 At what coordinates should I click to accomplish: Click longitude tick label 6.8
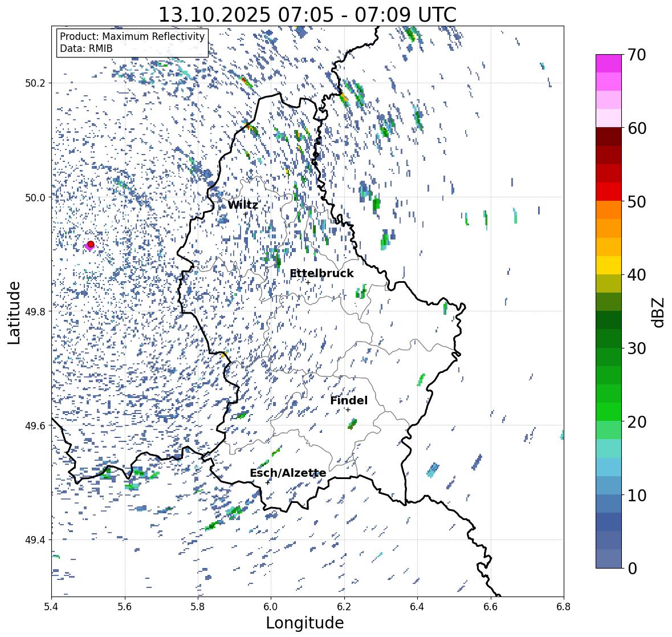point(564,606)
